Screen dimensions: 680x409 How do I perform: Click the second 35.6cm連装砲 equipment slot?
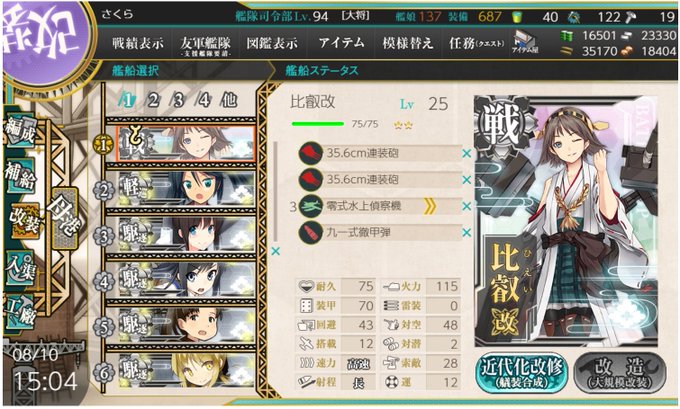tap(380, 180)
